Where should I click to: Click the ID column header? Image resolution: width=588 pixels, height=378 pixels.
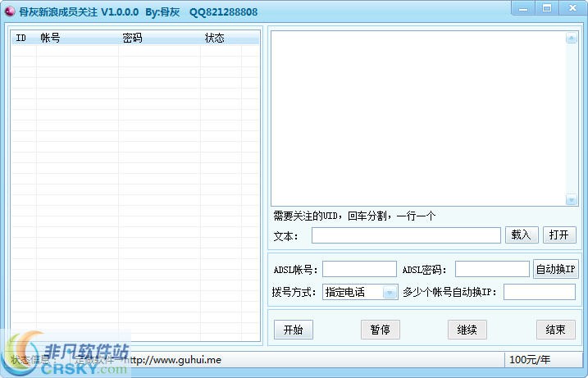point(24,38)
